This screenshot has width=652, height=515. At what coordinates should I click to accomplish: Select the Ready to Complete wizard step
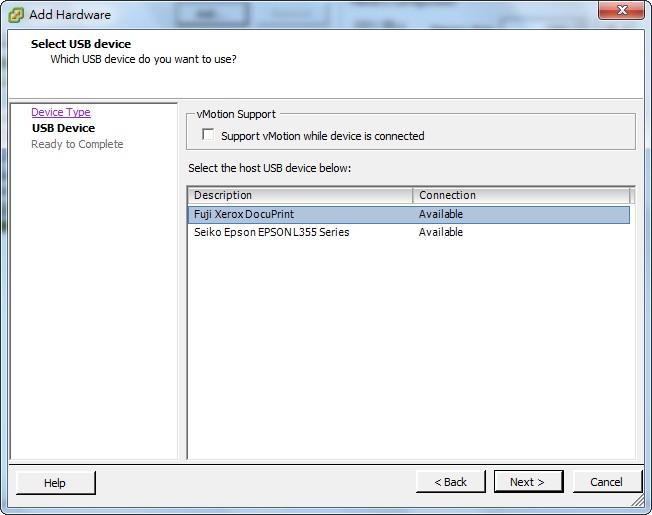[77, 144]
